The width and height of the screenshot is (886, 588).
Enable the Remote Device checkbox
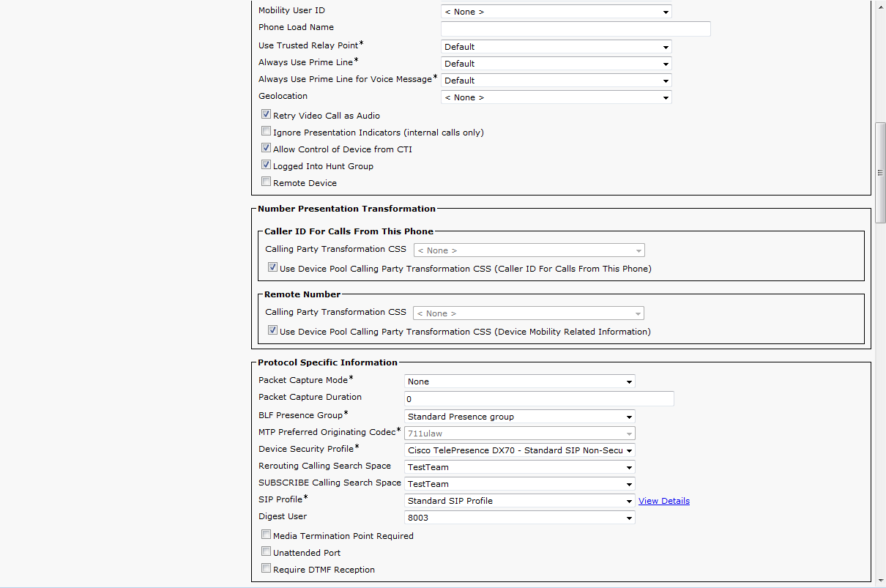267,182
